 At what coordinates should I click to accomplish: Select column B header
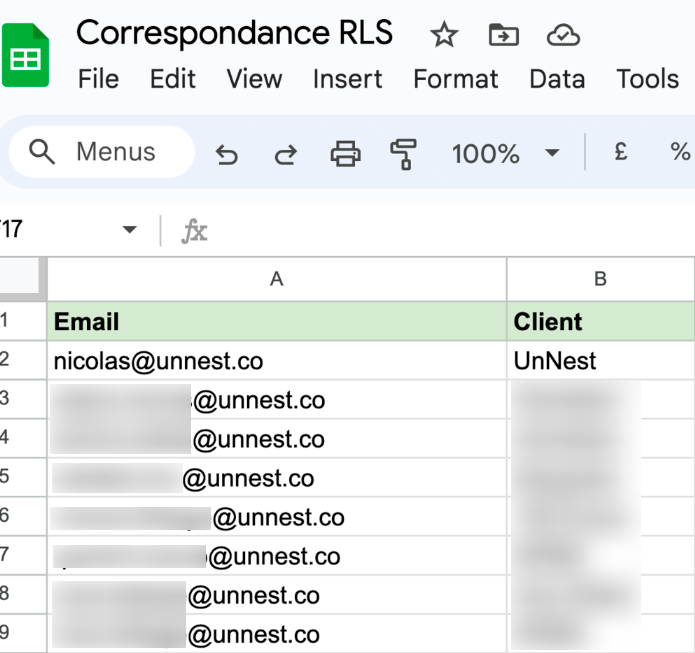click(x=601, y=279)
